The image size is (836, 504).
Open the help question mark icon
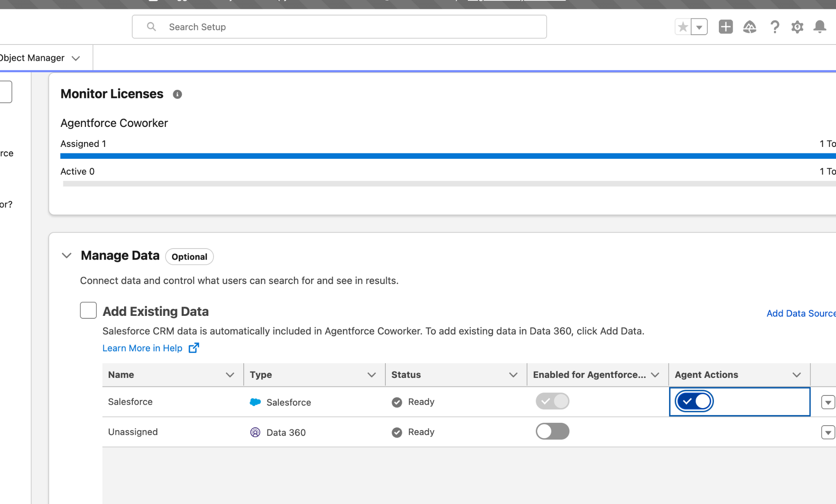click(774, 27)
